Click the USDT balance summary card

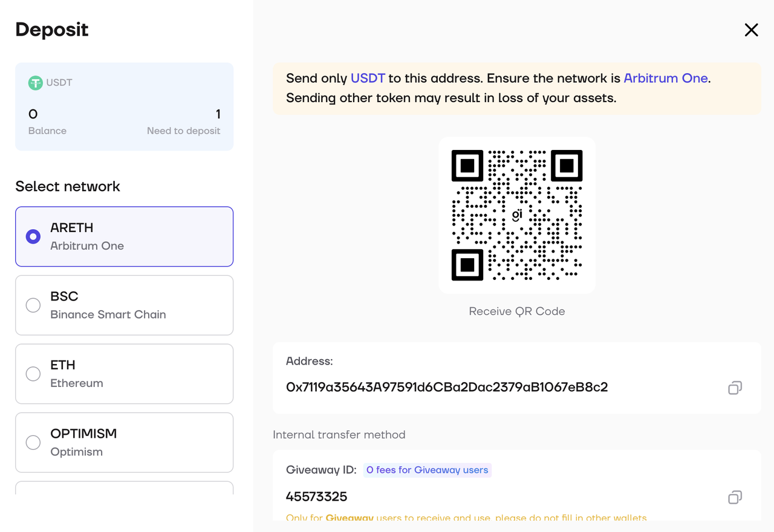[x=124, y=106]
